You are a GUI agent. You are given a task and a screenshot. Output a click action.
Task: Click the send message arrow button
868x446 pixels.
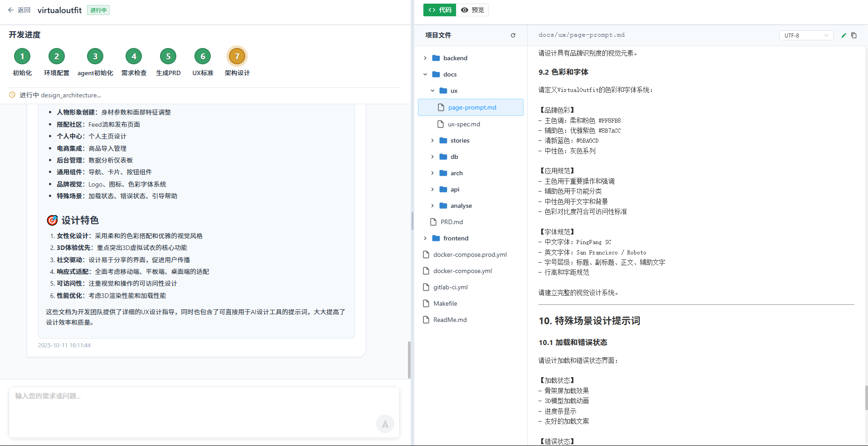click(x=385, y=424)
